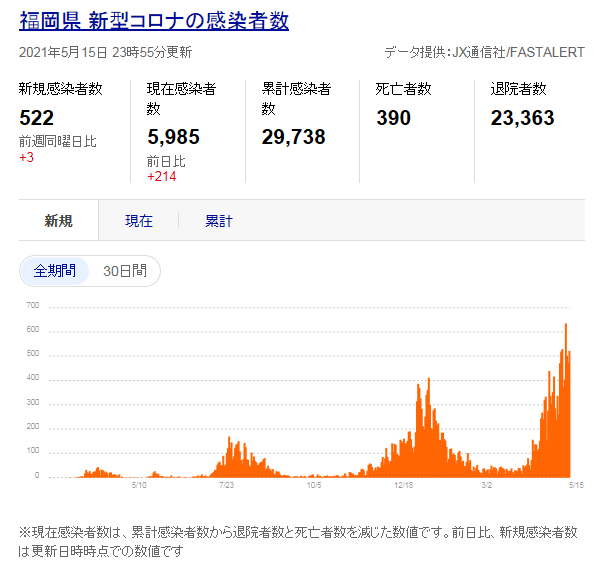Click the update timestamp 2021年5月15日 23時55分更新
This screenshot has height=565, width=601.
click(105, 52)
